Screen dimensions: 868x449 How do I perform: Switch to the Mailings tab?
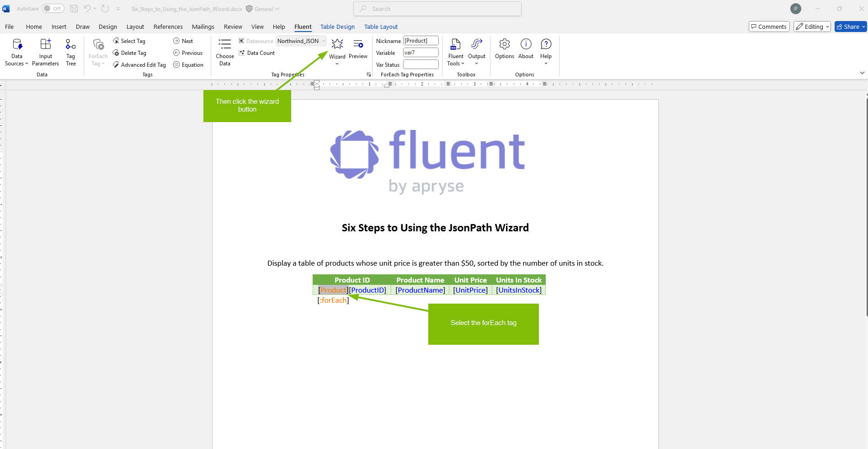pyautogui.click(x=203, y=27)
